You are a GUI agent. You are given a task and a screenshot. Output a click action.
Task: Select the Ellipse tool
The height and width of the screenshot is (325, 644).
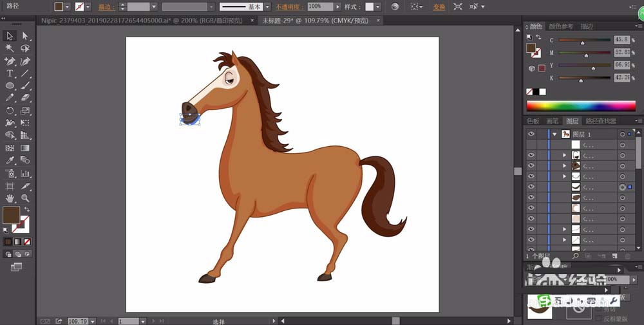10,86
